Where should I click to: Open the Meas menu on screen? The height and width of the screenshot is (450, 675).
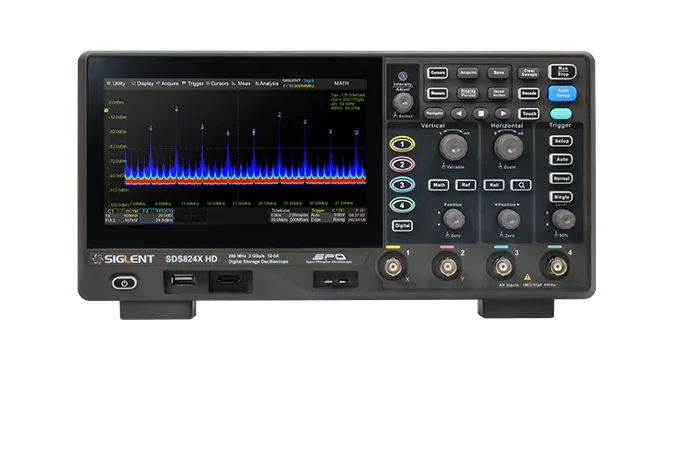242,84
